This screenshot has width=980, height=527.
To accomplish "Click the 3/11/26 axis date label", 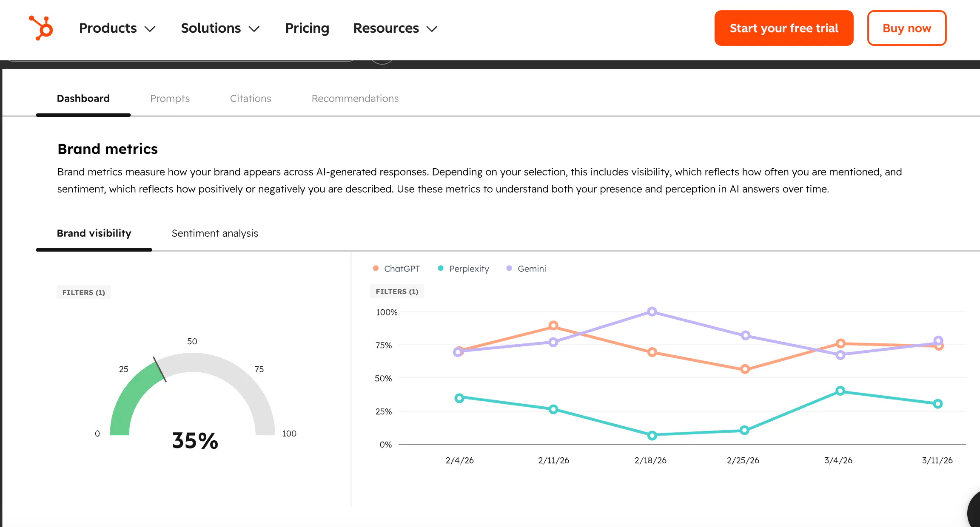I will point(937,460).
